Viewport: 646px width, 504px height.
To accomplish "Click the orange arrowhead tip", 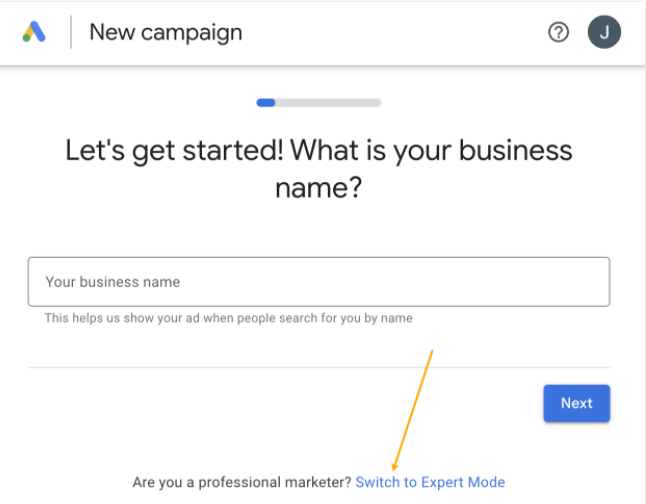I will 395,467.
